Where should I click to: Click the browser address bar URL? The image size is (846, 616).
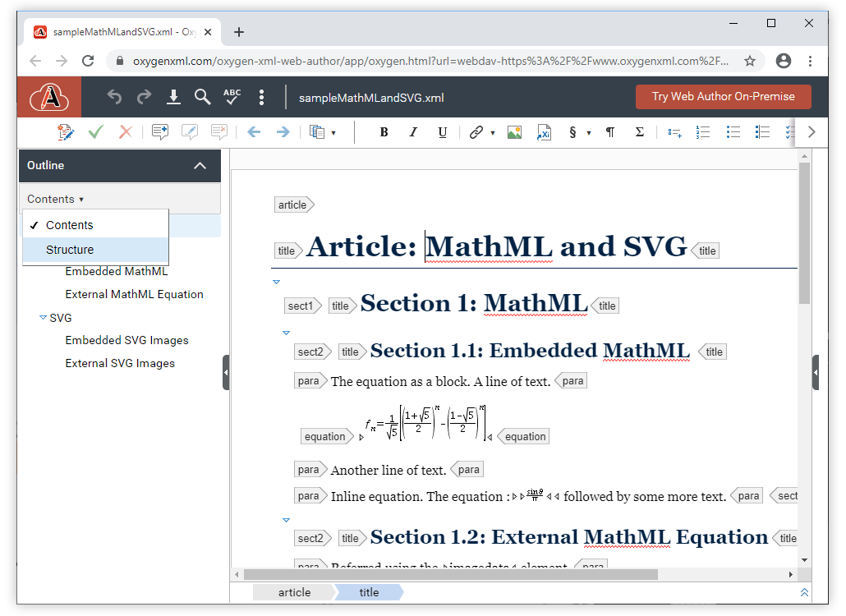[x=430, y=61]
